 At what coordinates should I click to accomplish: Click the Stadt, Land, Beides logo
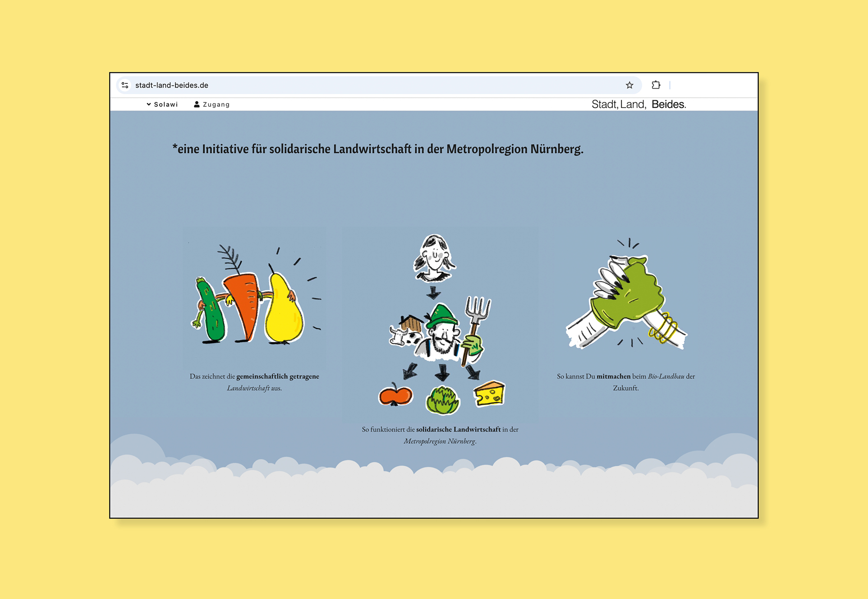pyautogui.click(x=638, y=104)
